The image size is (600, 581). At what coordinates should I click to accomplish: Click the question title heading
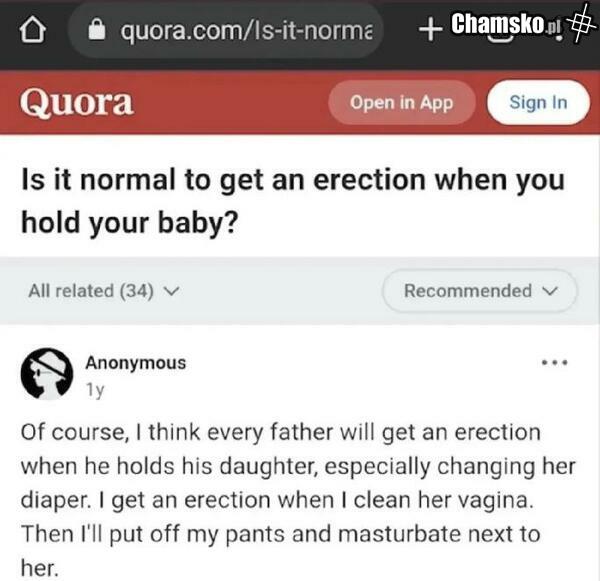click(293, 200)
